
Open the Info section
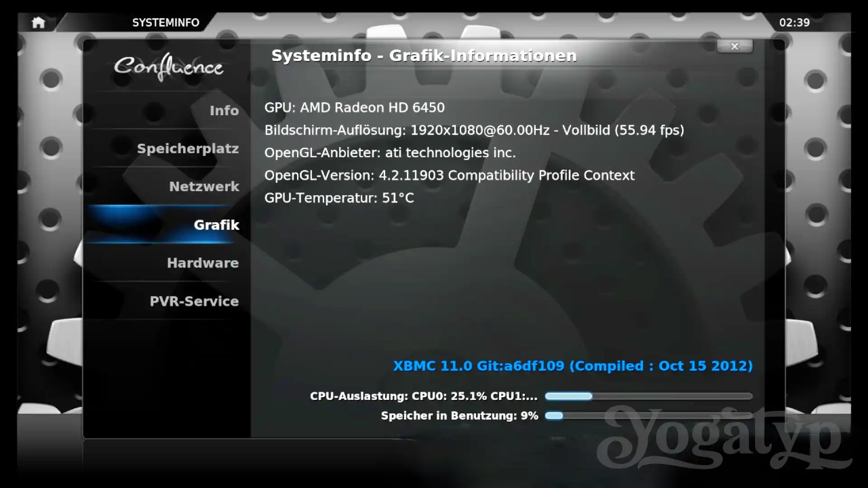166,110
